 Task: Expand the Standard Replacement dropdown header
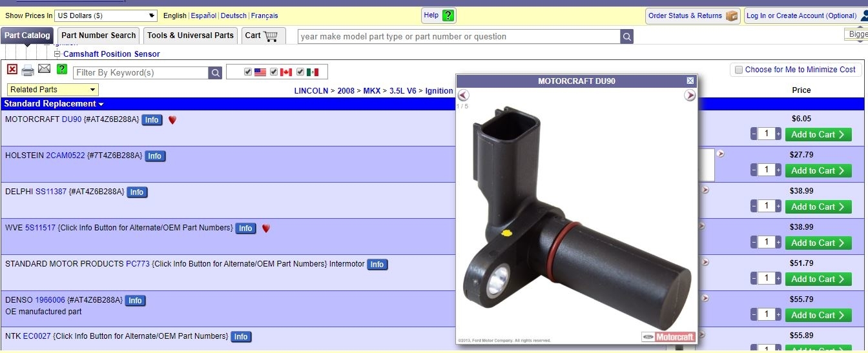coord(54,104)
